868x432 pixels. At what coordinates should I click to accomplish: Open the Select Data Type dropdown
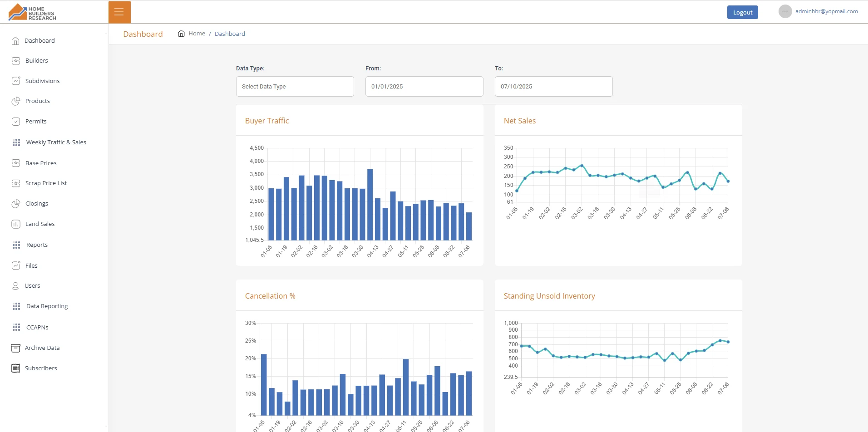(x=295, y=86)
